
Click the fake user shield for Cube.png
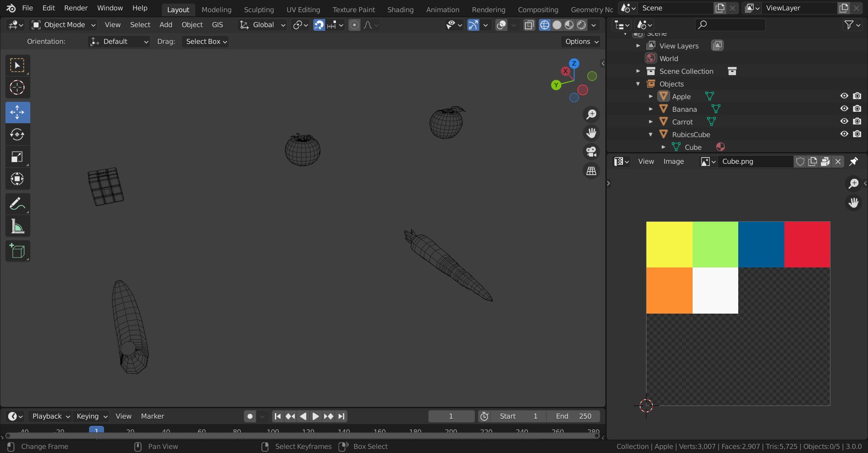pyautogui.click(x=800, y=162)
